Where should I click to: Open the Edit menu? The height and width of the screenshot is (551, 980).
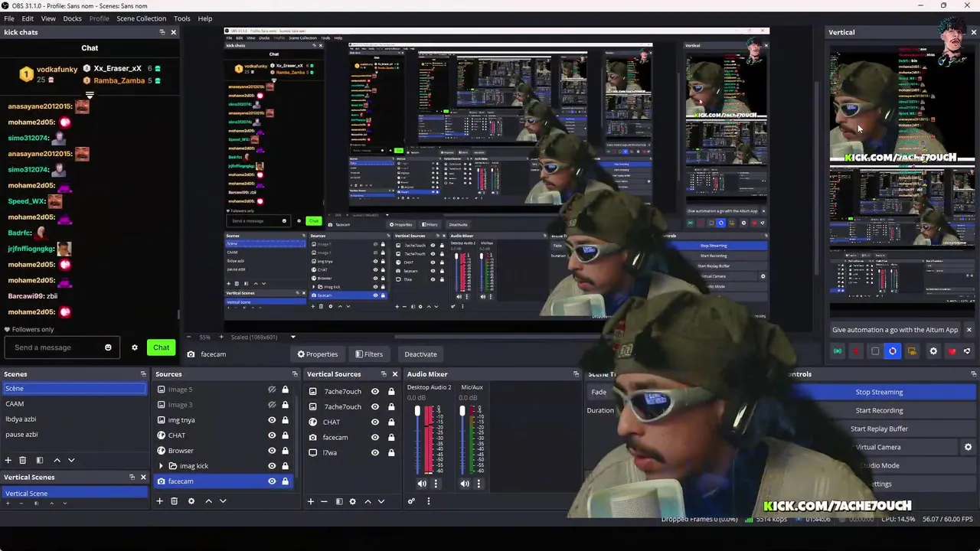coord(28,18)
